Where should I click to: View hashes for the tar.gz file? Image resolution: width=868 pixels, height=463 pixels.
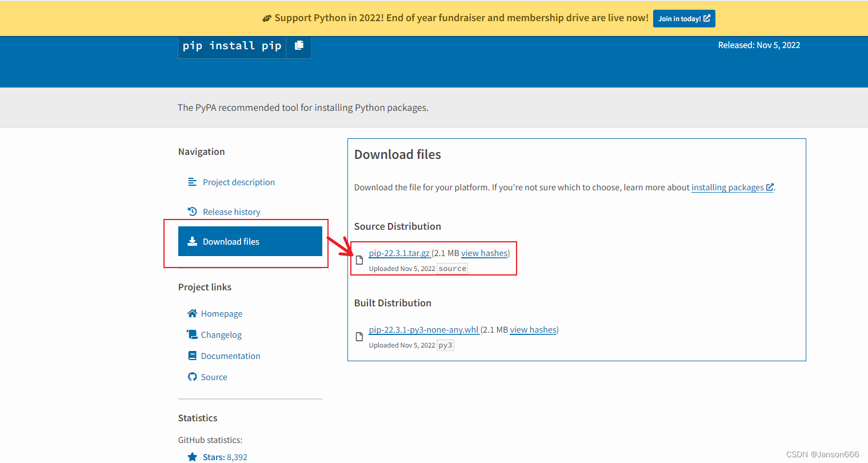click(485, 253)
